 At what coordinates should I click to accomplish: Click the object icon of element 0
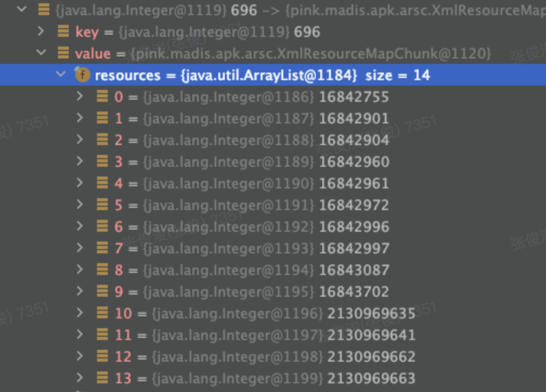pyautogui.click(x=102, y=96)
